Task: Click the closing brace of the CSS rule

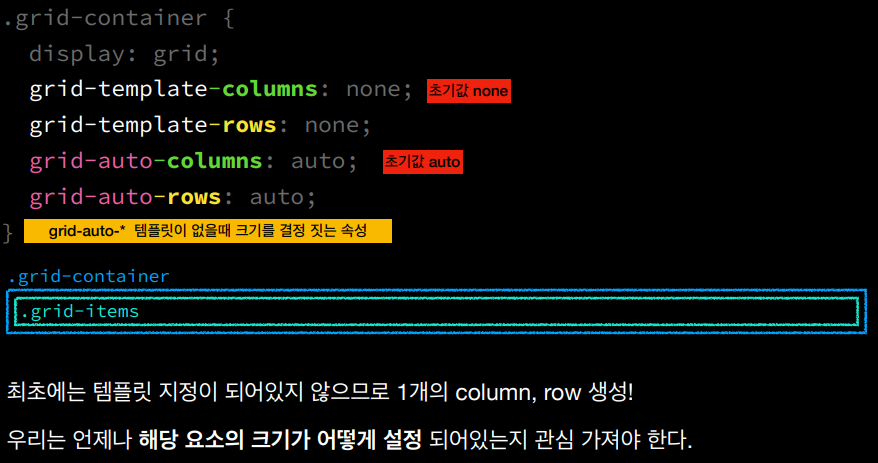Action: (x=7, y=232)
